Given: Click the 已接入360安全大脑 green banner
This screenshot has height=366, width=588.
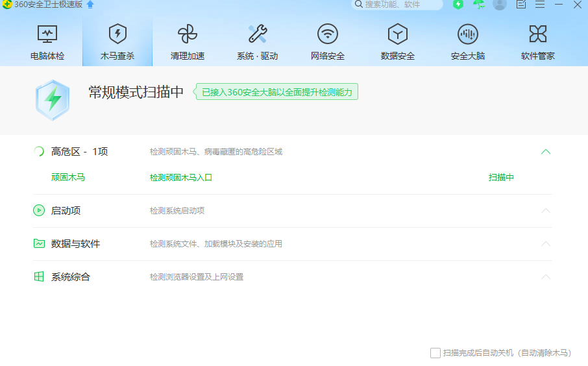Looking at the screenshot, I should [277, 92].
